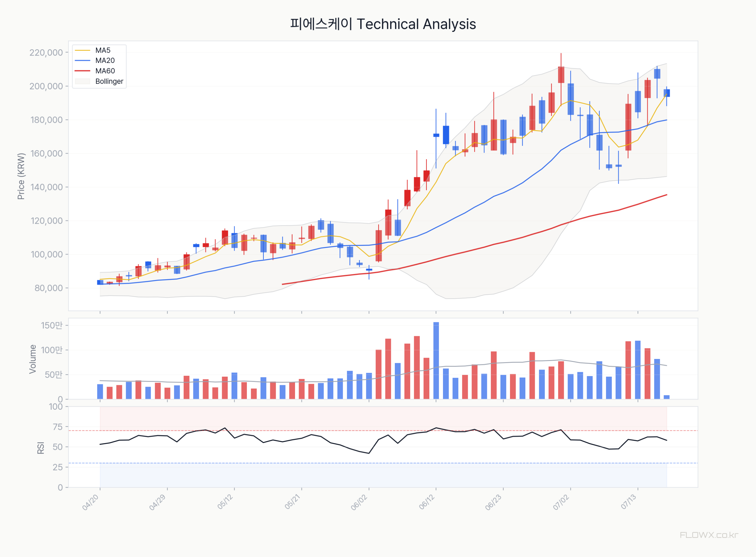Click the 150만 volume axis label
756x557 pixels.
(x=52, y=325)
